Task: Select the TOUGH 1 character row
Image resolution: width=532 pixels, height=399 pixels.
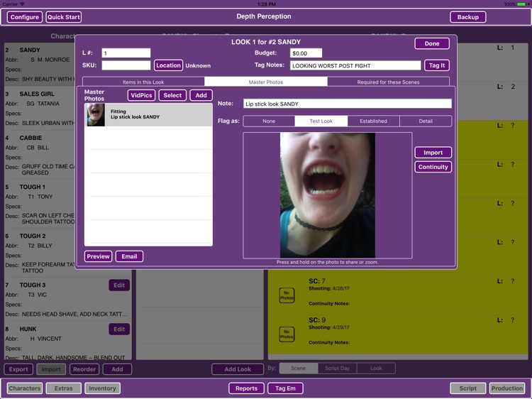Action: pos(40,204)
